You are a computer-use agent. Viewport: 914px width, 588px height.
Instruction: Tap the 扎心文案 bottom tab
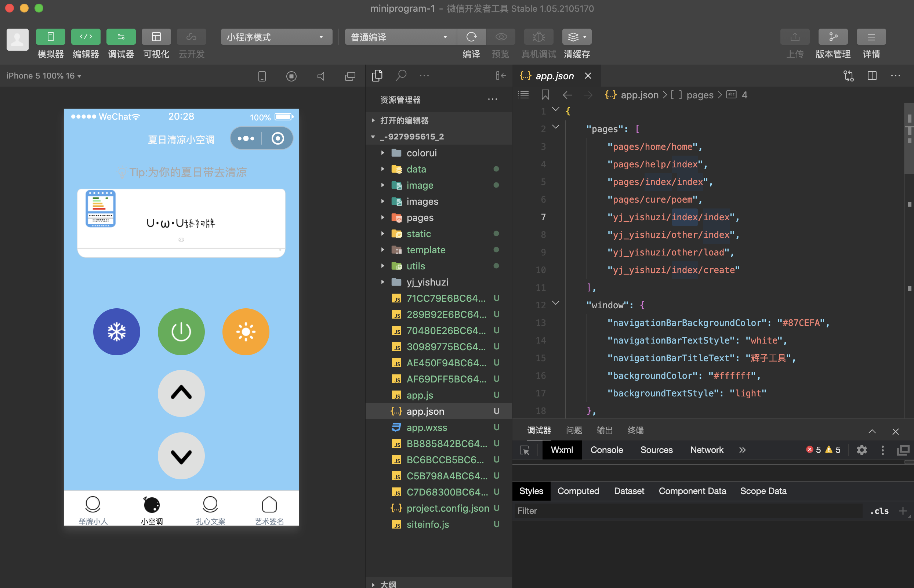[210, 510]
